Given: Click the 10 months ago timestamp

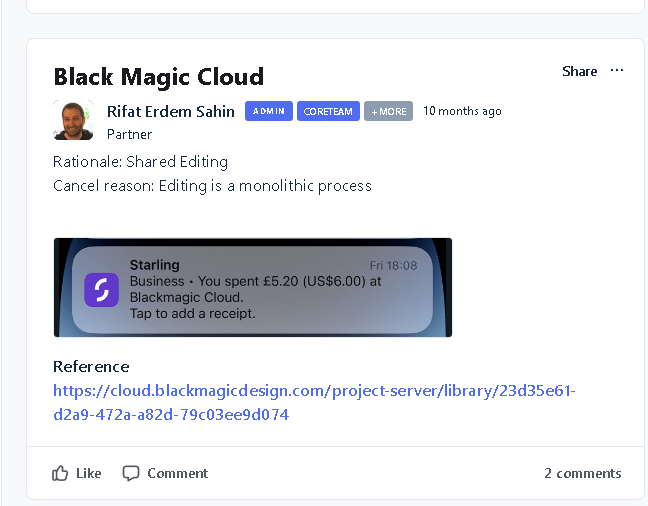Looking at the screenshot, I should [462, 111].
